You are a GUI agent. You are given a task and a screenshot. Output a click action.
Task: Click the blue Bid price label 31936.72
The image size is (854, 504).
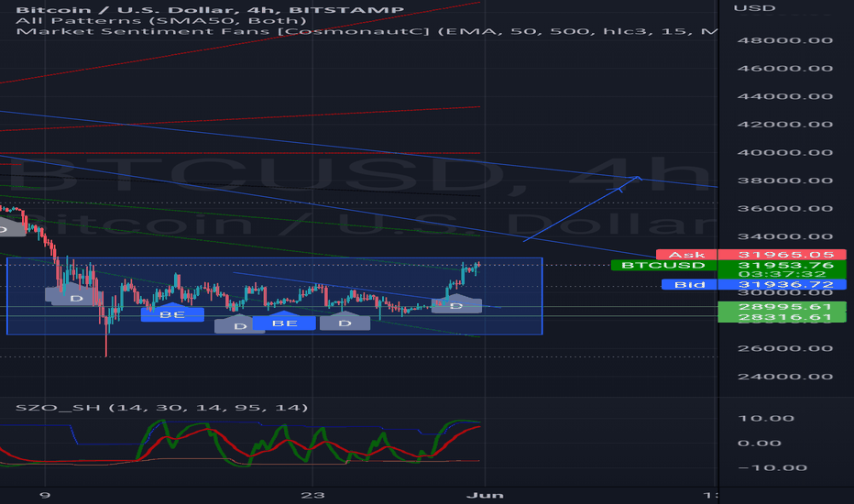coord(783,284)
